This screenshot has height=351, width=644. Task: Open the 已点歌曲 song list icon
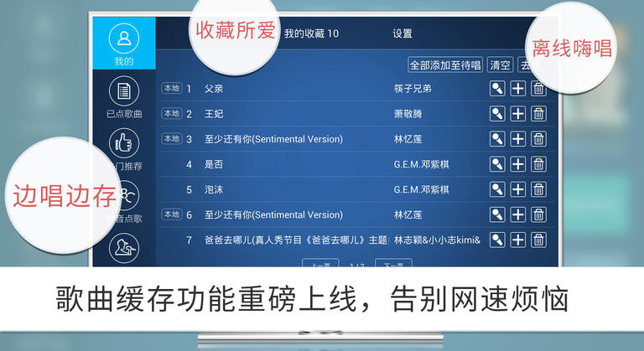(123, 90)
